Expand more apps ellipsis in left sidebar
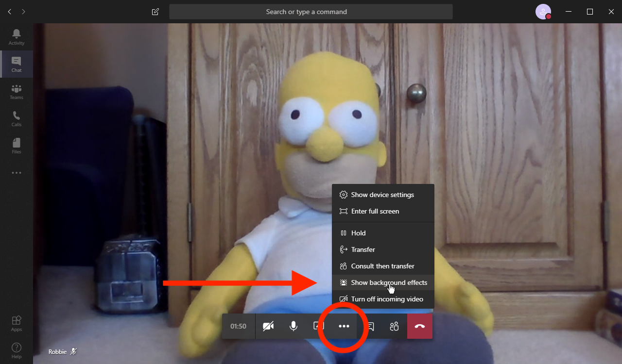The width and height of the screenshot is (622, 364). tap(17, 173)
